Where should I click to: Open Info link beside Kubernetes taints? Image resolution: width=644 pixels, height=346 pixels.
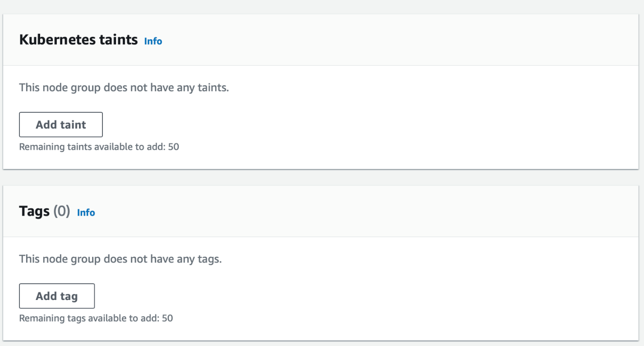[x=153, y=41]
